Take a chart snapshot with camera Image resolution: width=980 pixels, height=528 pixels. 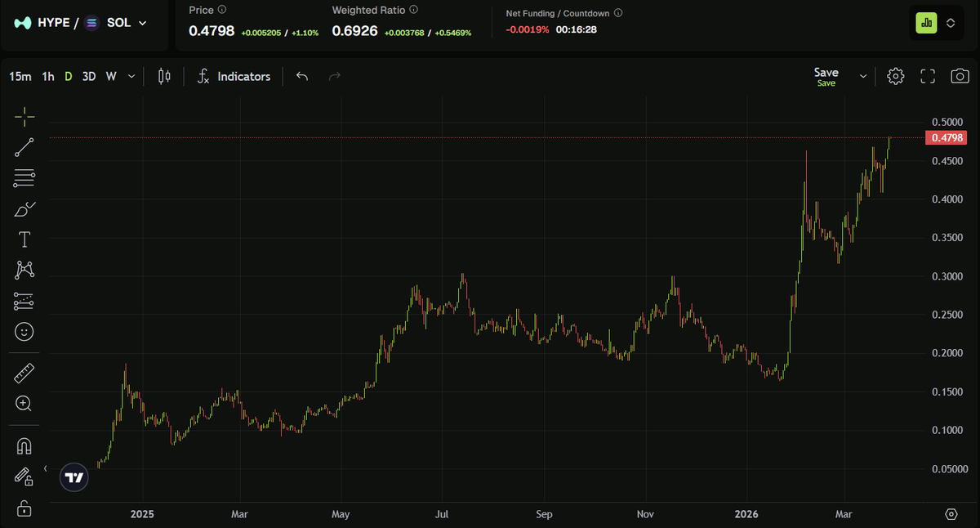pos(960,76)
